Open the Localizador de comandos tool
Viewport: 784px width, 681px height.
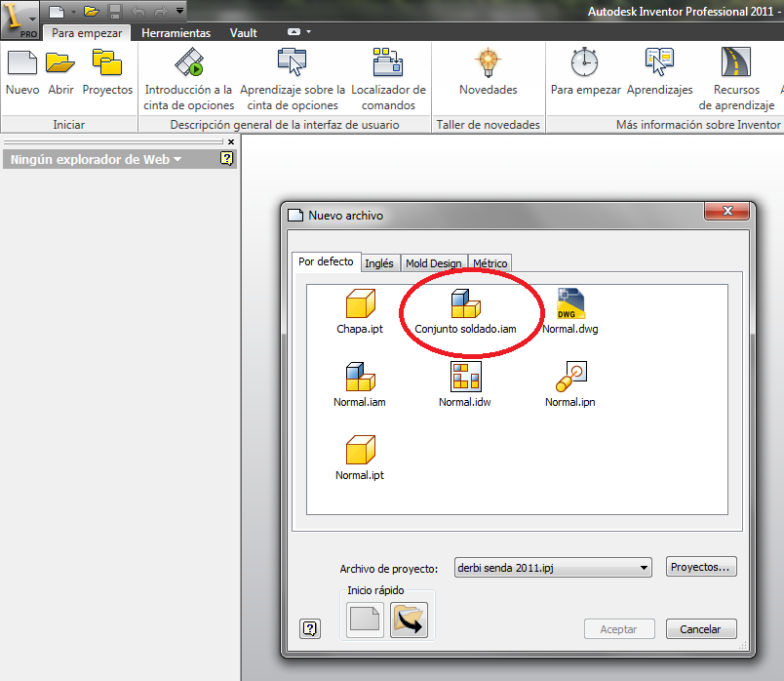[388, 79]
